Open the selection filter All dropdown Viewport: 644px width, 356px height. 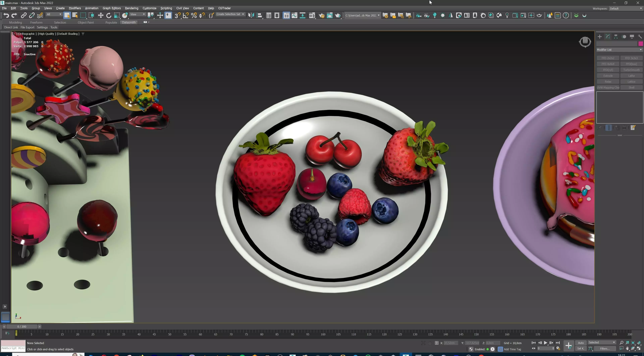(x=54, y=14)
